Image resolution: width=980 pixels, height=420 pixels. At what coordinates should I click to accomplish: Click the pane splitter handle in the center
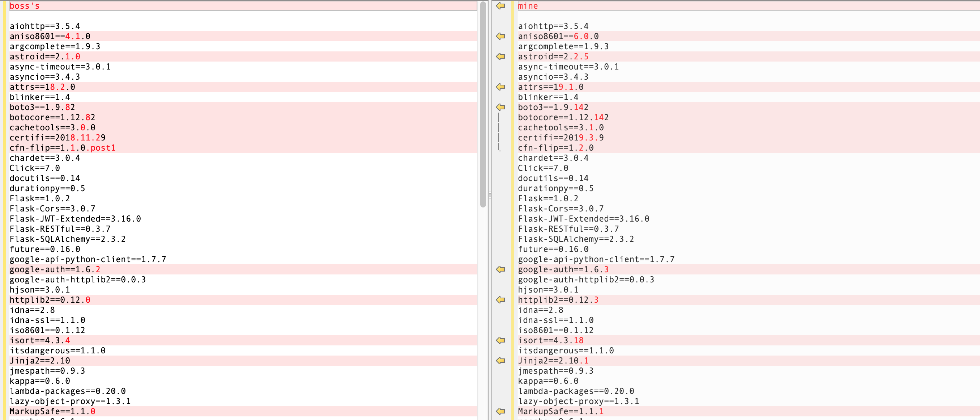tap(490, 196)
